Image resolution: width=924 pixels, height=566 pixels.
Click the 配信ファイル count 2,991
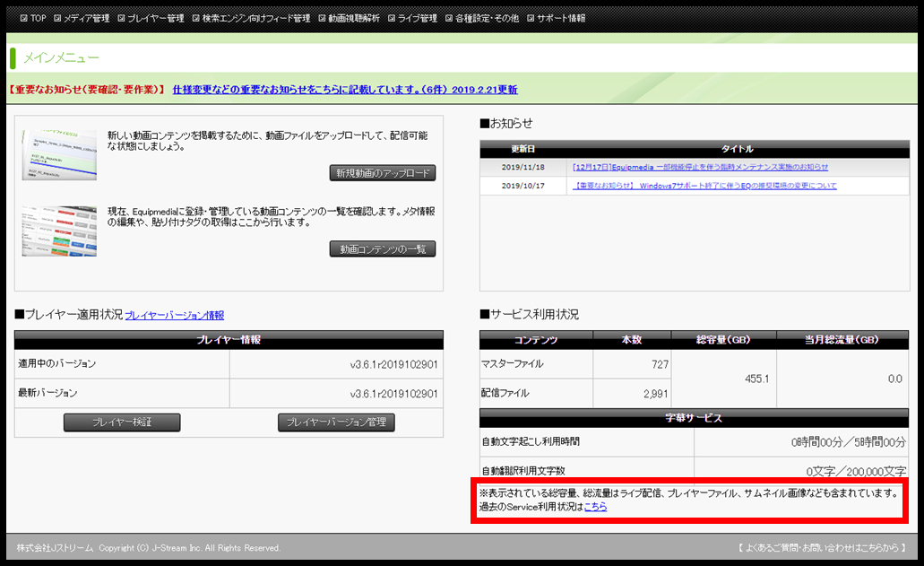pyautogui.click(x=655, y=393)
